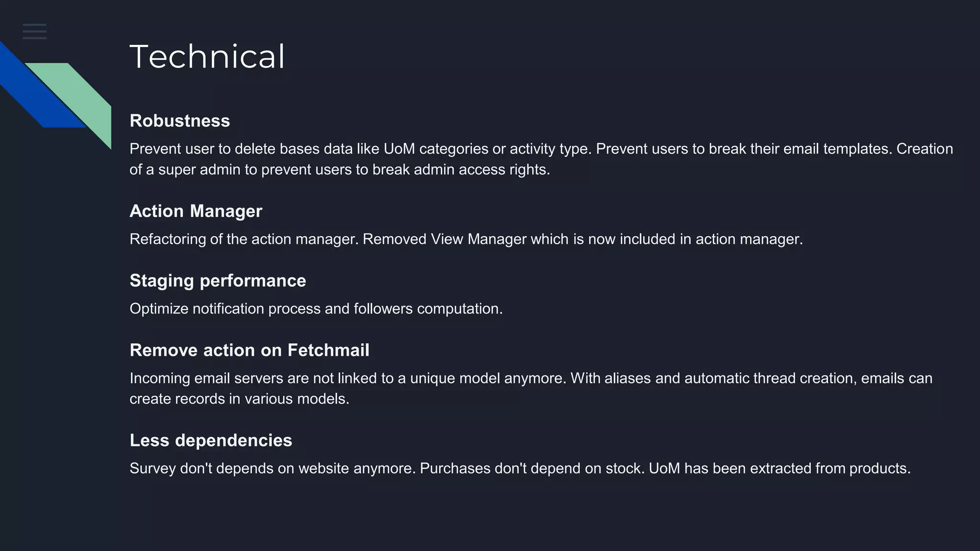Screen dimensions: 980x551
Task: Click the Action Manager heading
Action: click(196, 211)
